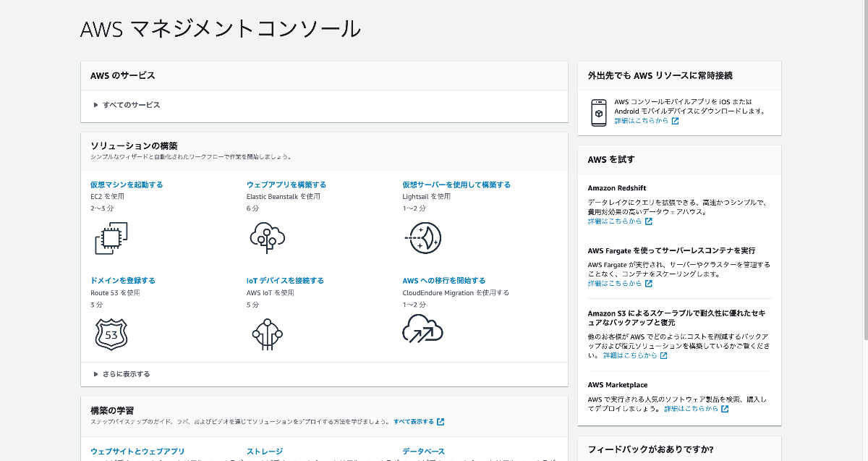Click external link icon next to すべて表示する

[441, 421]
